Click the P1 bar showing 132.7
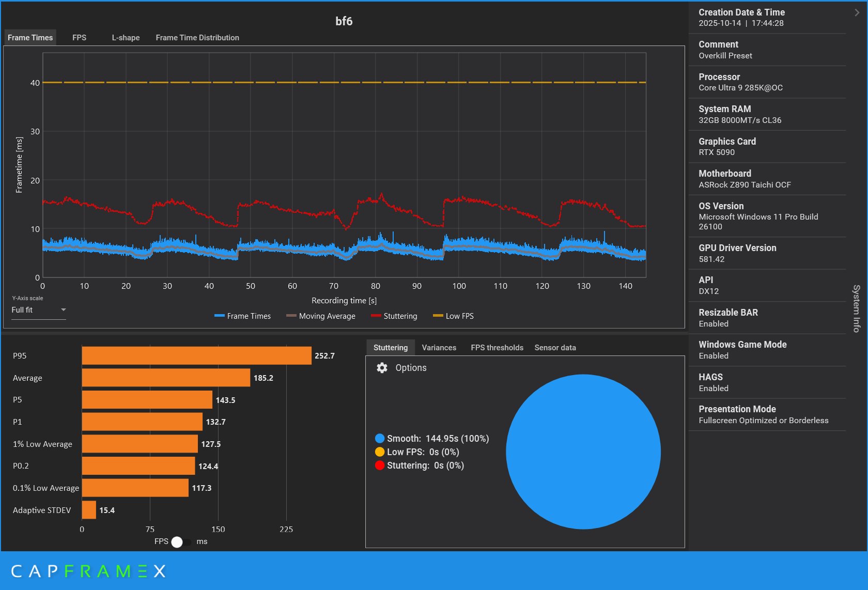Screen dimensions: 868x590 click(142, 422)
